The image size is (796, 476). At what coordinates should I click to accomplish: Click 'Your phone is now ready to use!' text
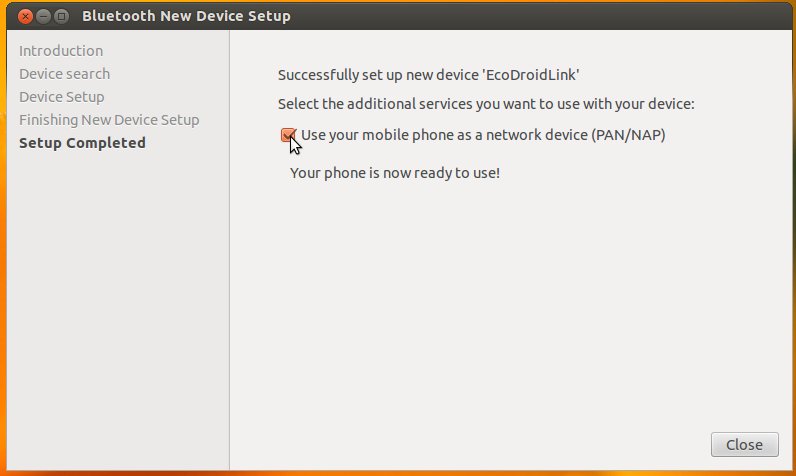pos(394,173)
